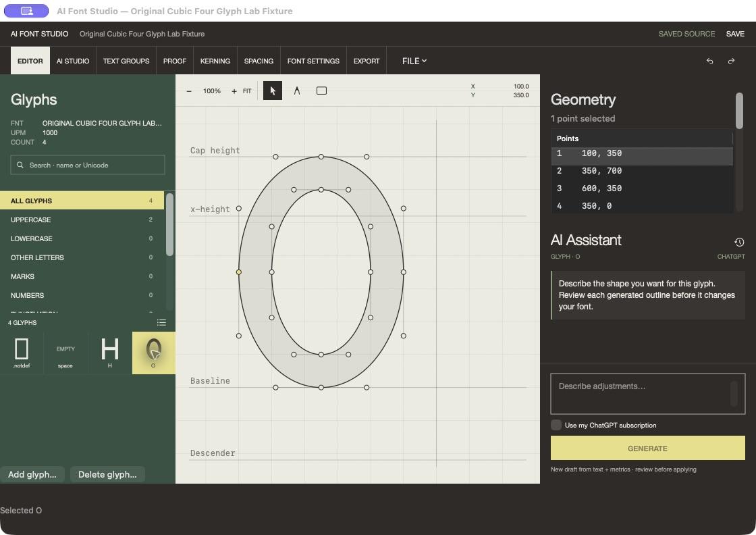Click the CHATGPT provider label
Screen dimensions: 756x535
tap(731, 257)
